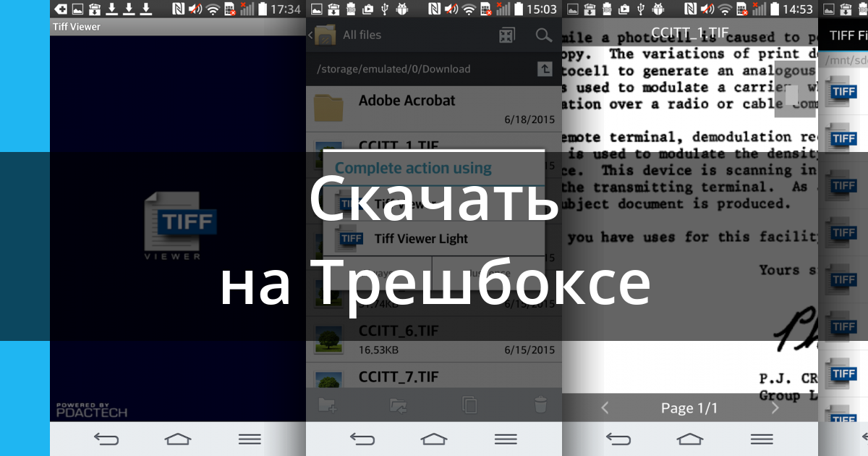This screenshot has height=456, width=868.
Task: Tap the menu key under the splash screen
Action: (250, 439)
